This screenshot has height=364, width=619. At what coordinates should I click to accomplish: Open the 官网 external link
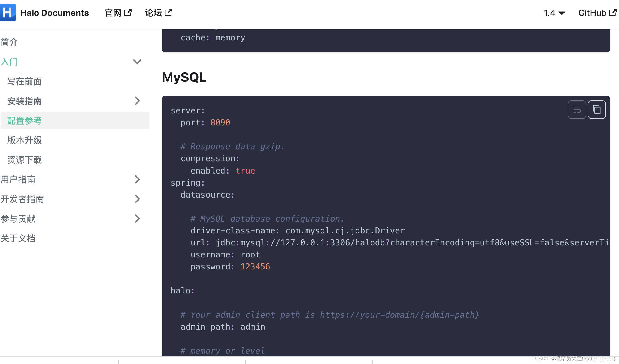(118, 13)
